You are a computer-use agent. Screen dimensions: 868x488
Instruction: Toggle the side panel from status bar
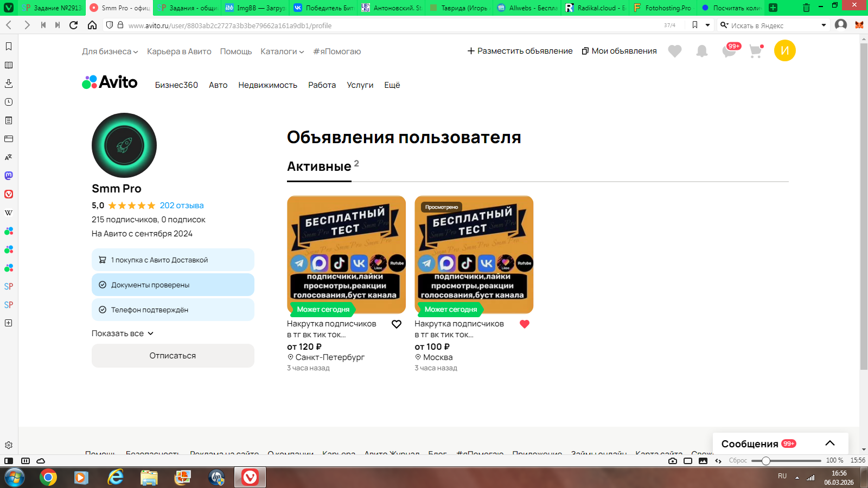click(9, 461)
